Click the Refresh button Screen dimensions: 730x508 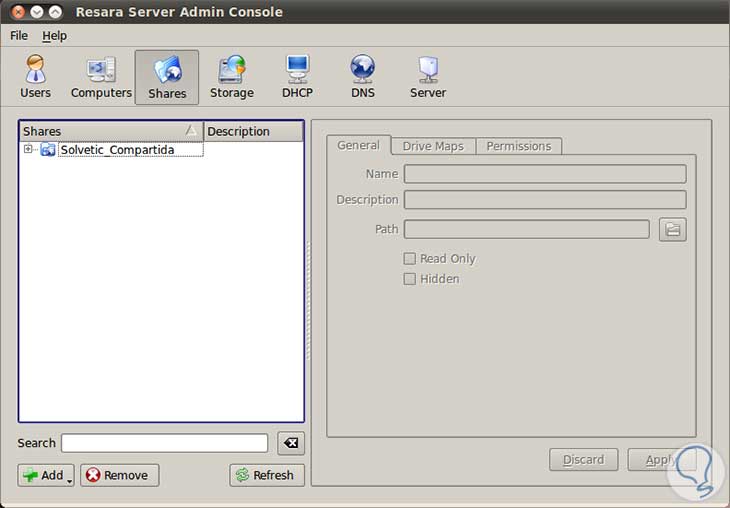[267, 475]
